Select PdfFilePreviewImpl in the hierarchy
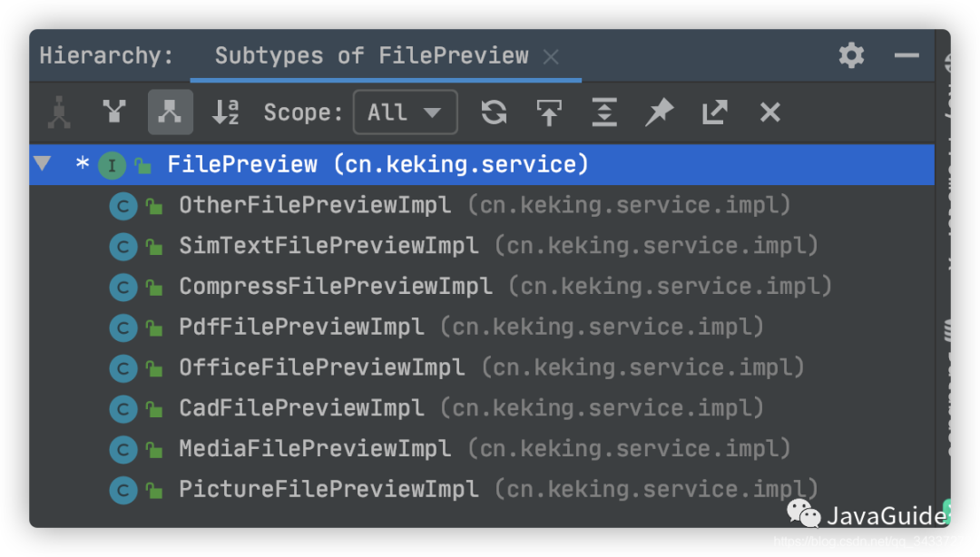 301,327
